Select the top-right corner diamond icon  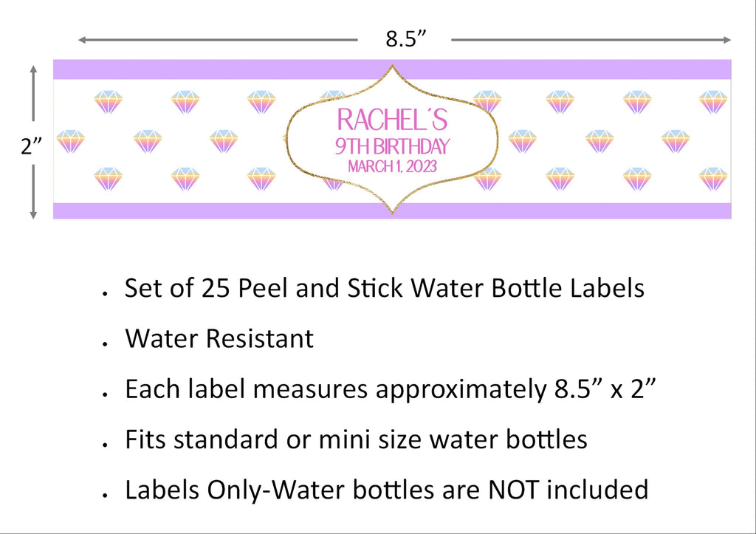(x=713, y=102)
